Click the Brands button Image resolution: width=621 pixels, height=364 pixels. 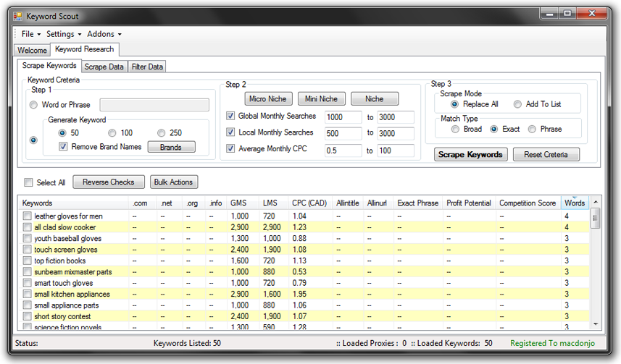click(x=171, y=147)
